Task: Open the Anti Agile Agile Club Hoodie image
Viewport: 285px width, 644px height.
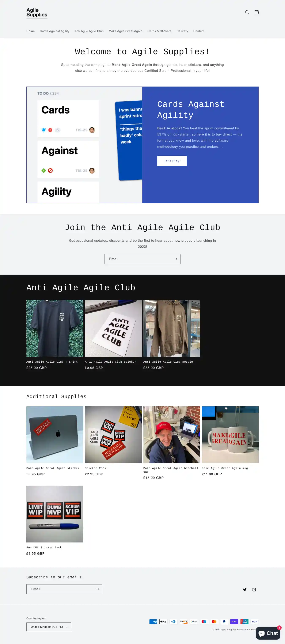Action: [171, 328]
